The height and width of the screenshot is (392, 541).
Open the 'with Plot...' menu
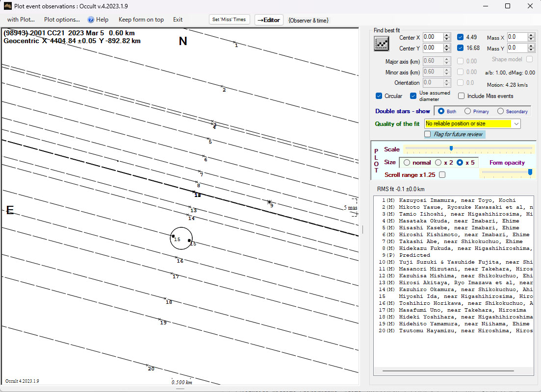[21, 20]
